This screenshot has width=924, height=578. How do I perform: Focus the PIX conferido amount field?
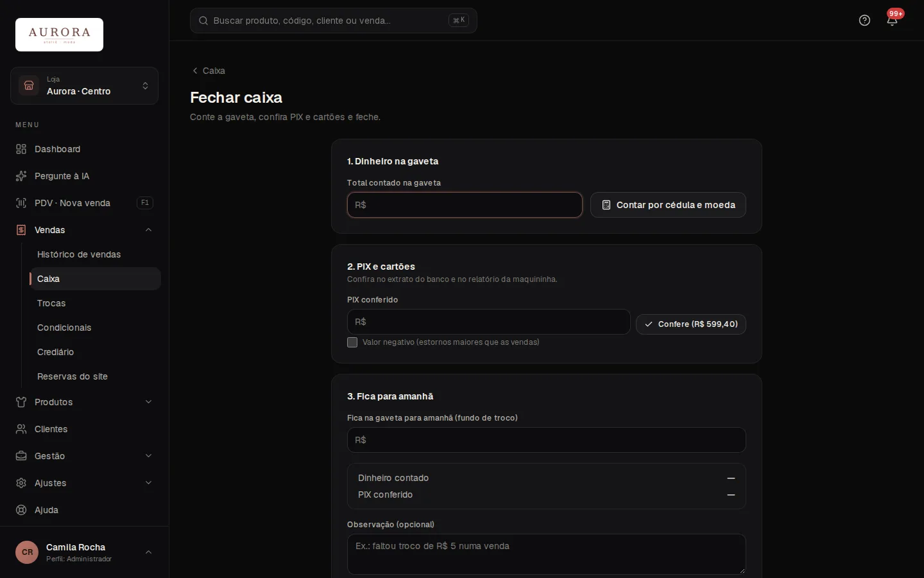[x=489, y=322]
